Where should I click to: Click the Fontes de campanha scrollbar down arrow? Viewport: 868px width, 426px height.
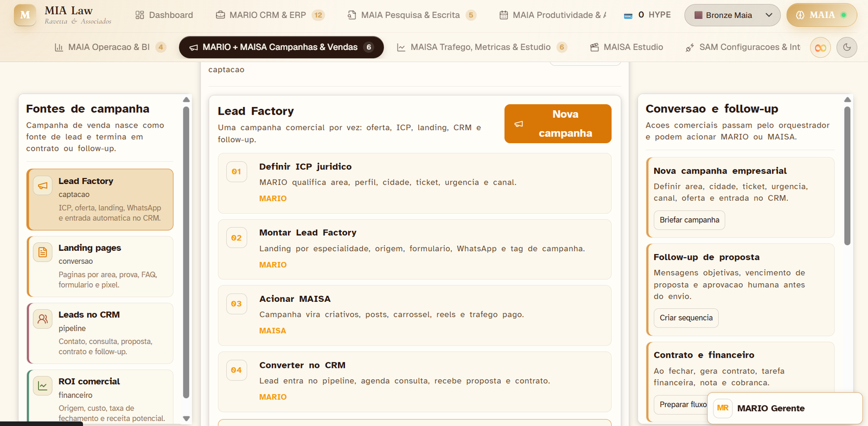(x=186, y=418)
